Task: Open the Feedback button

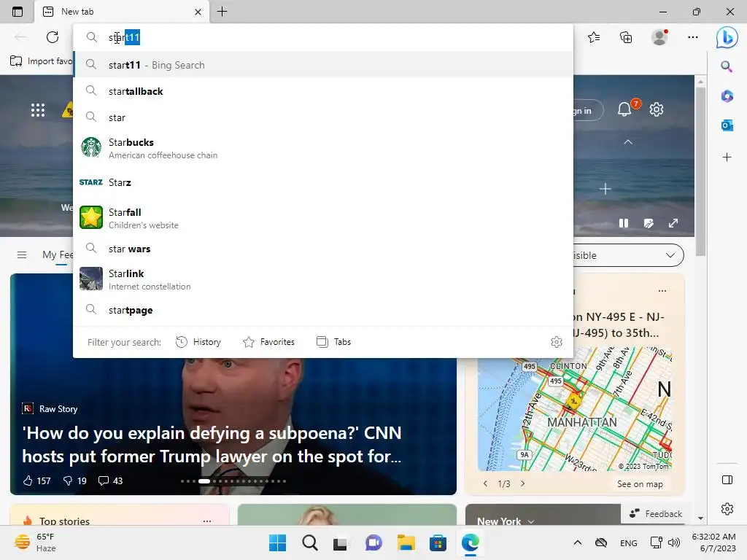Action: pyautogui.click(x=656, y=514)
